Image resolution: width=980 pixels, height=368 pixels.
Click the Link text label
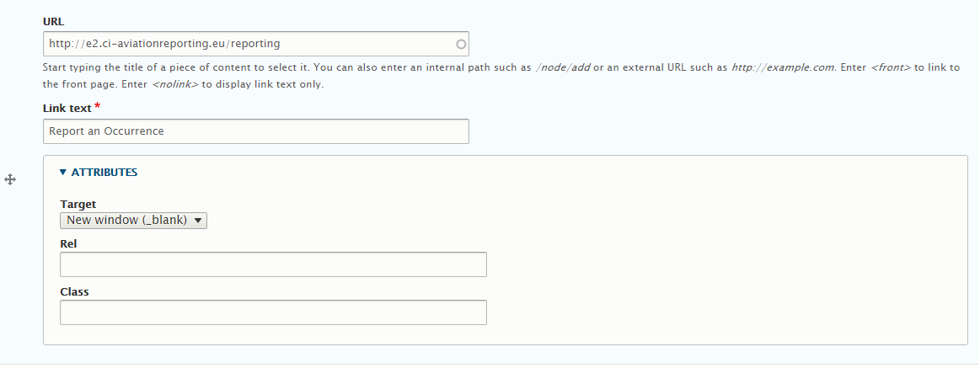(67, 108)
